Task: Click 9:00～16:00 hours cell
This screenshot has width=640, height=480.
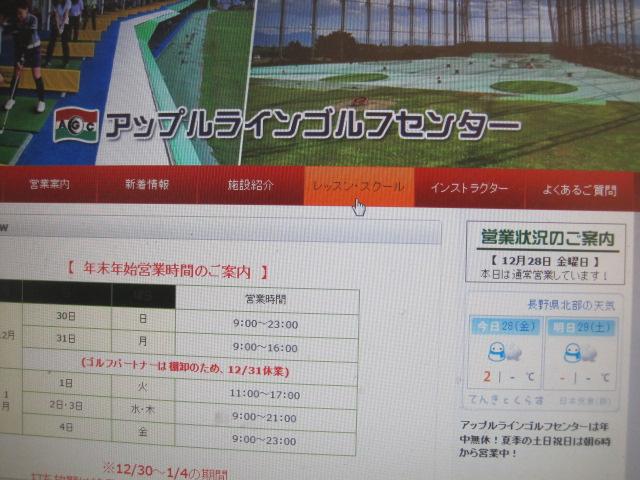Action: 265,348
